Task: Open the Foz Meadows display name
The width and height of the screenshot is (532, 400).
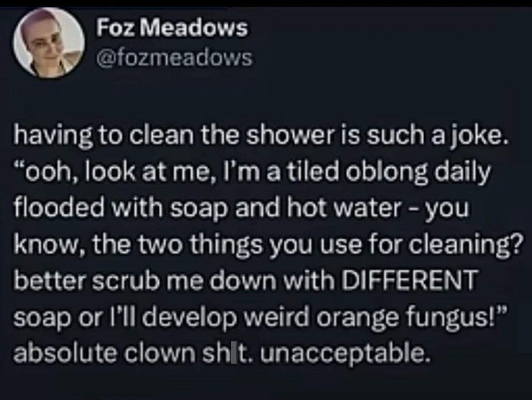Action: pyautogui.click(x=172, y=29)
